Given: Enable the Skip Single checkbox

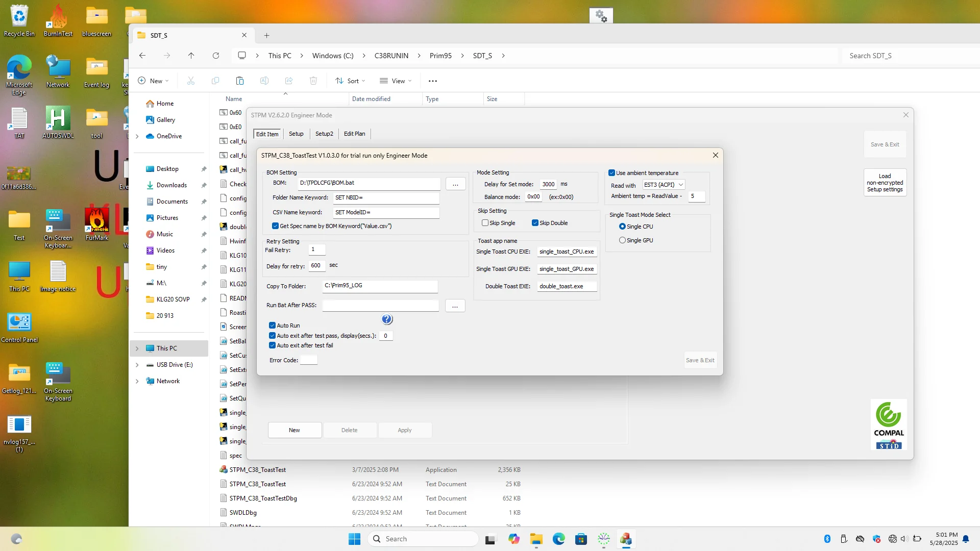Looking at the screenshot, I should [485, 222].
